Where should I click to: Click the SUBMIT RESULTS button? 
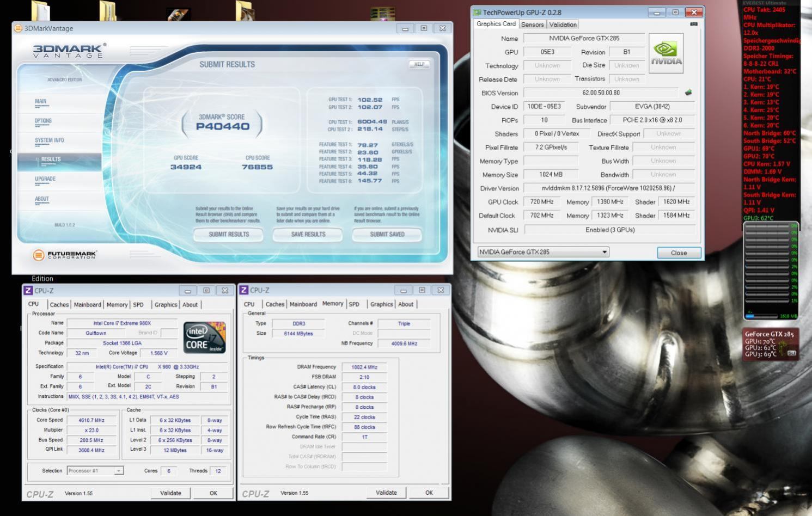[x=229, y=235]
